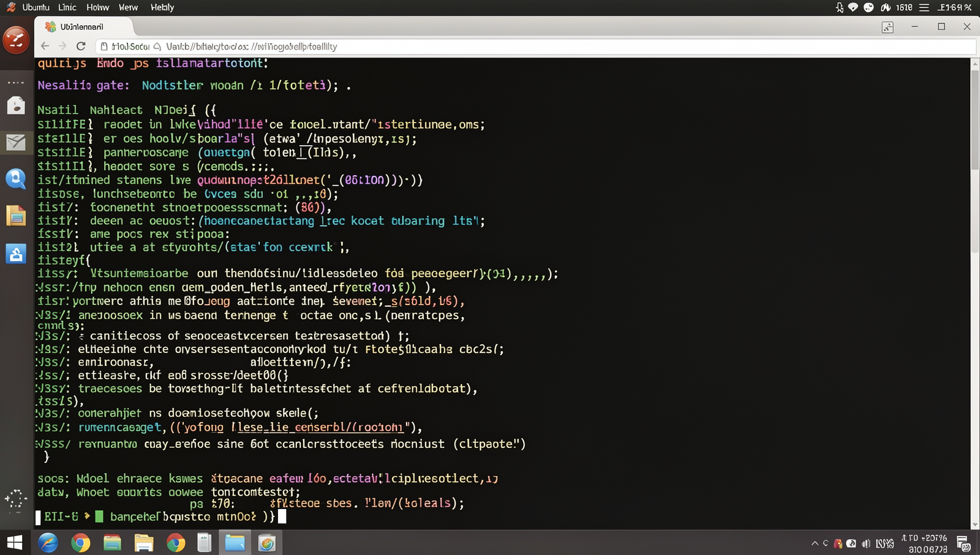The image size is (980, 555).
Task: Maximize the browser window
Action: pyautogui.click(x=941, y=27)
